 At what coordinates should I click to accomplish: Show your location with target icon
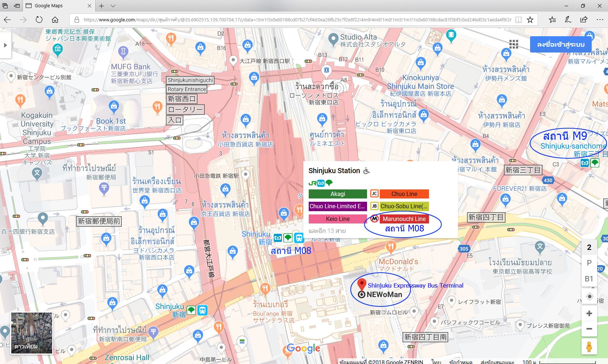click(589, 297)
